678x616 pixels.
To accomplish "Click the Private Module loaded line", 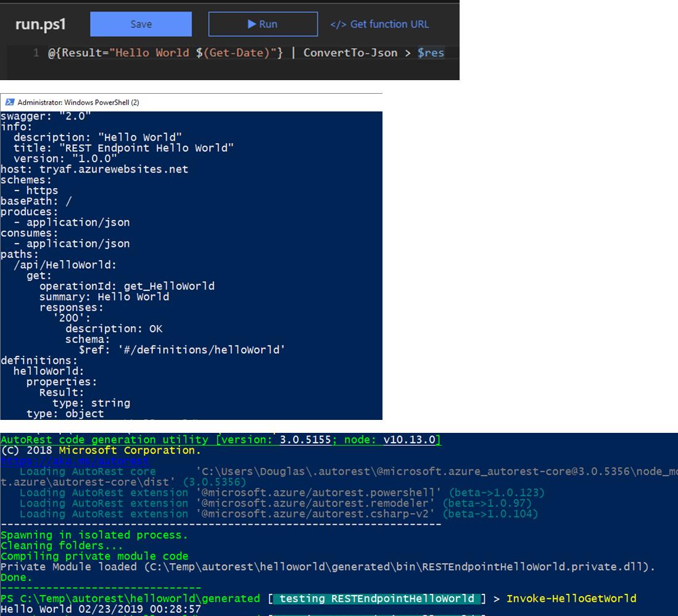I will coord(328,567).
